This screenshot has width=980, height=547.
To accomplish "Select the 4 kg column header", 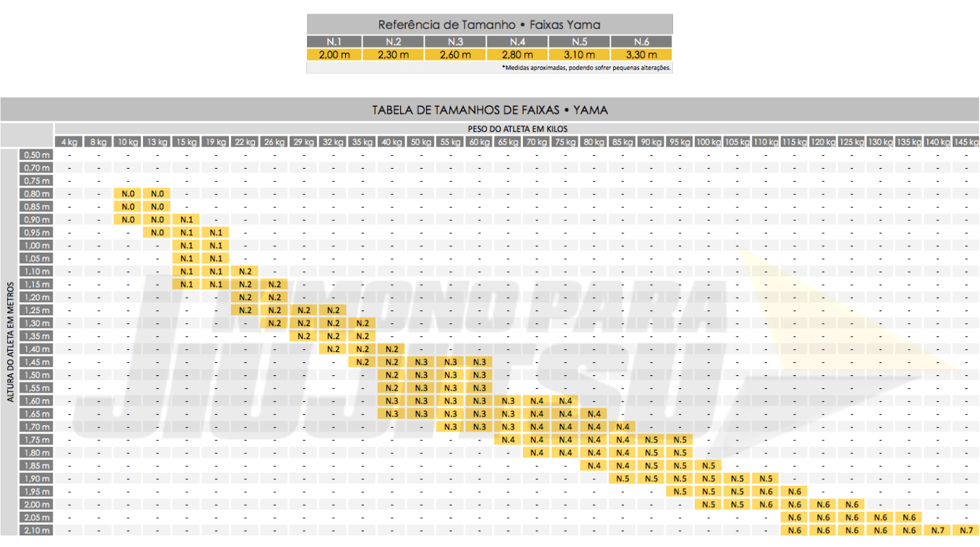I will [x=69, y=141].
